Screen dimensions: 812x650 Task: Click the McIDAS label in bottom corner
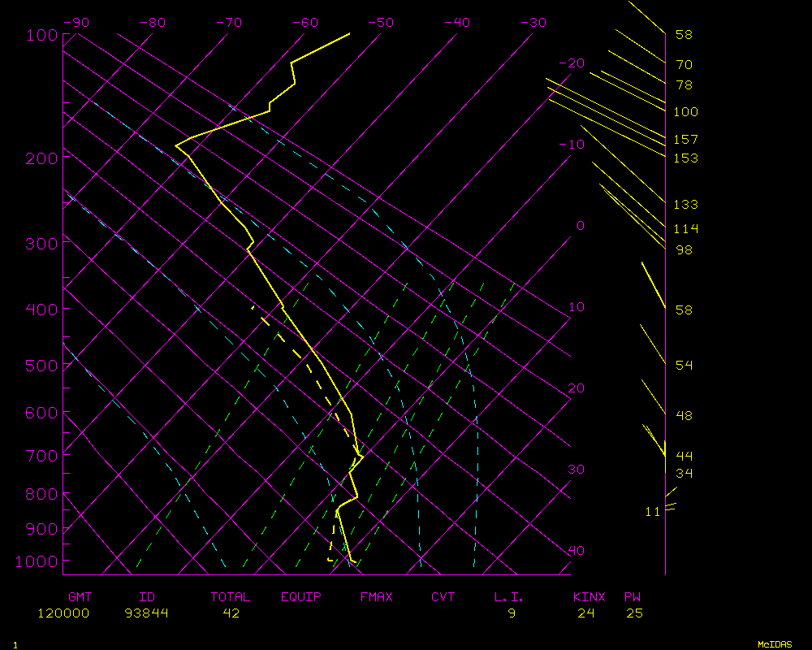point(775,643)
